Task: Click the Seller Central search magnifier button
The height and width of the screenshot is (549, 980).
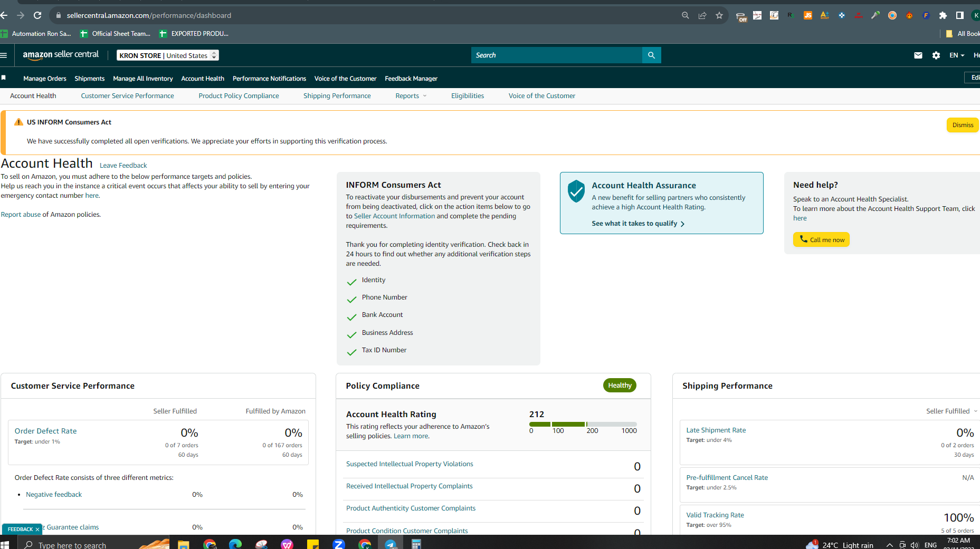Action: coord(652,55)
